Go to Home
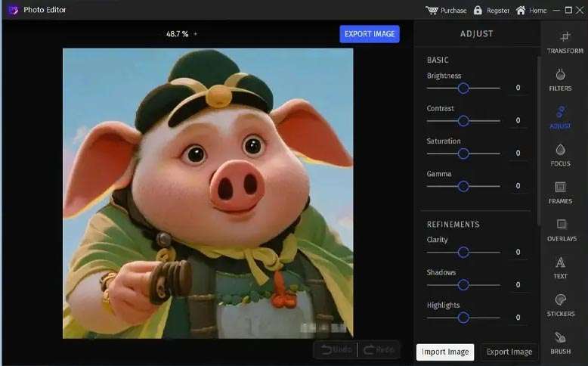Viewport: 588px width, 366px height. point(531,11)
